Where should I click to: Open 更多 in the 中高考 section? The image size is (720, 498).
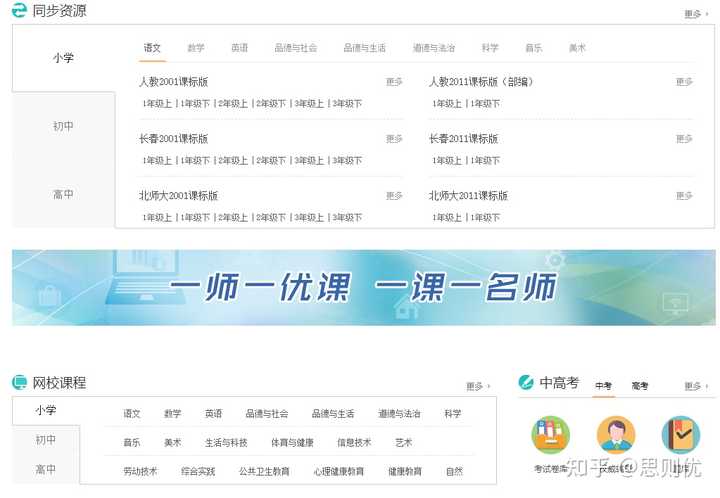(696, 386)
